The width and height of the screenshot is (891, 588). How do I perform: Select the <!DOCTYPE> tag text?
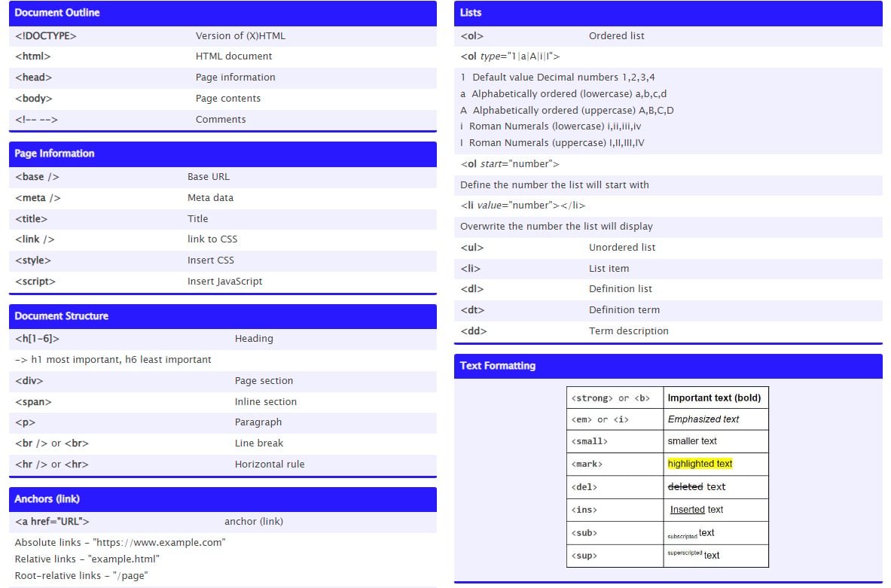[45, 36]
